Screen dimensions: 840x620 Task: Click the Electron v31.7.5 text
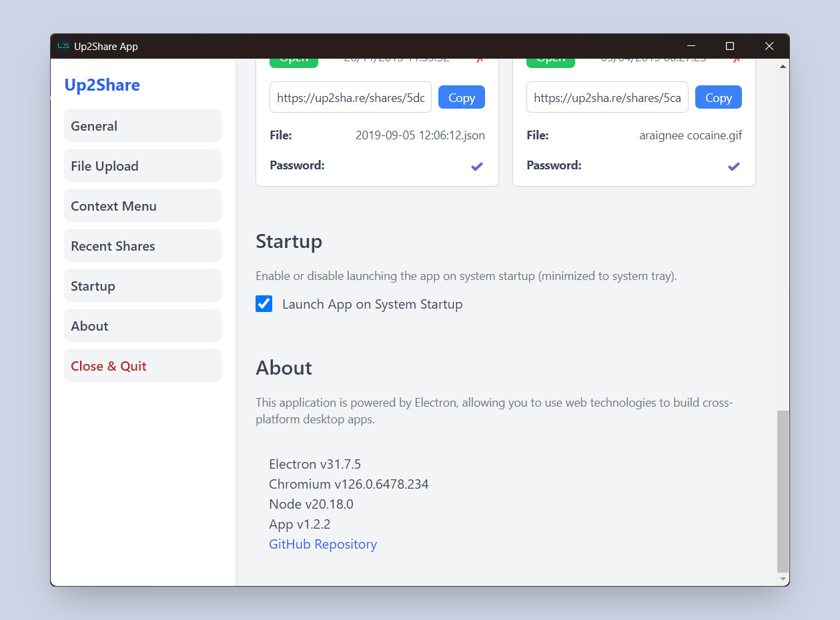(x=315, y=464)
